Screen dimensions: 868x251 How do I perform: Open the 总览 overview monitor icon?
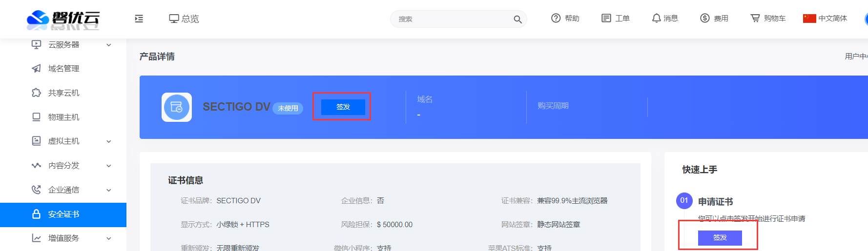[x=174, y=19]
